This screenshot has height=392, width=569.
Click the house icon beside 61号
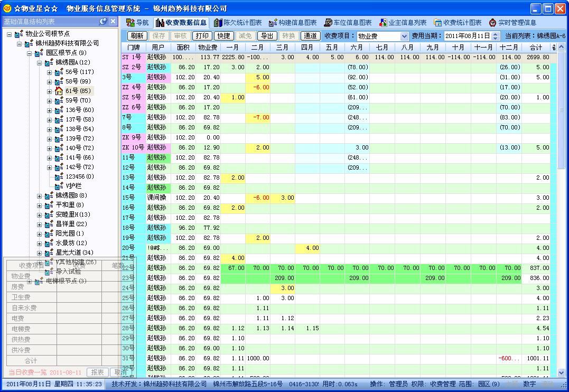coord(59,91)
